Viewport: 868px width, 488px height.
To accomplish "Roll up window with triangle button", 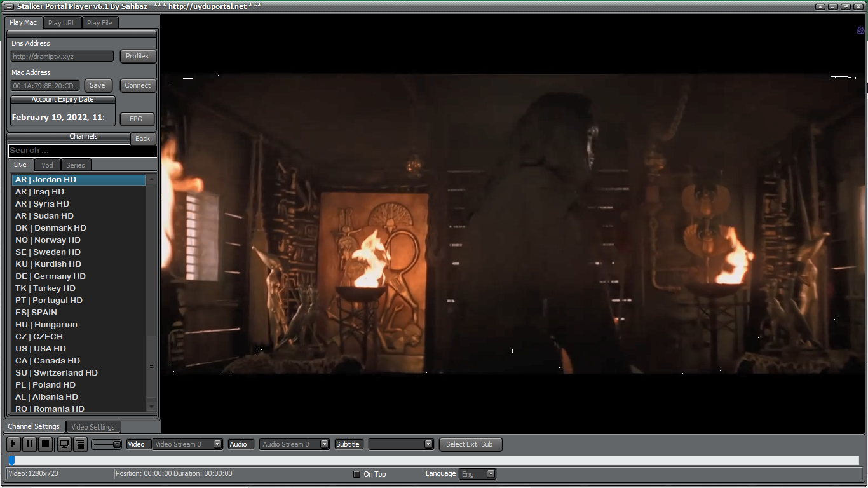I will click(820, 6).
